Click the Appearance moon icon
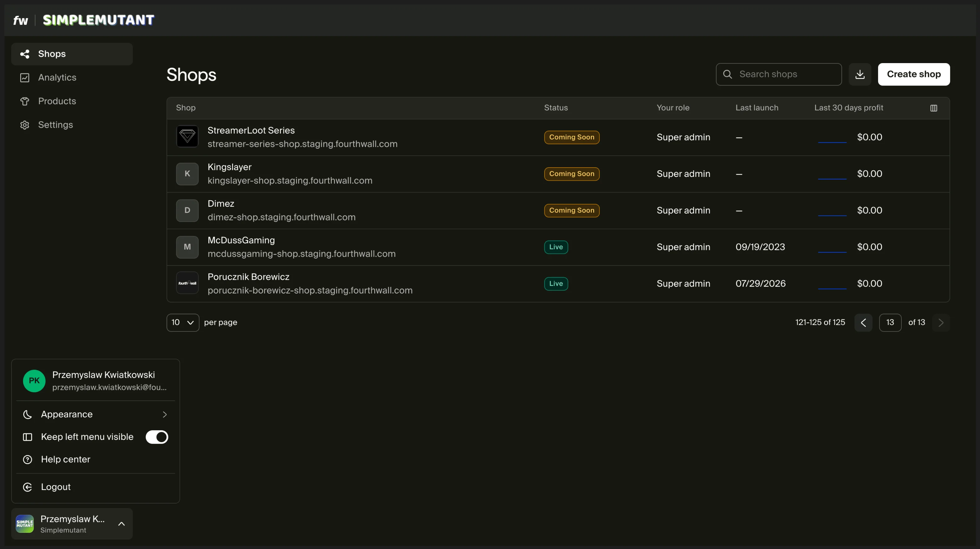Viewport: 980px width, 549px height. pyautogui.click(x=27, y=414)
